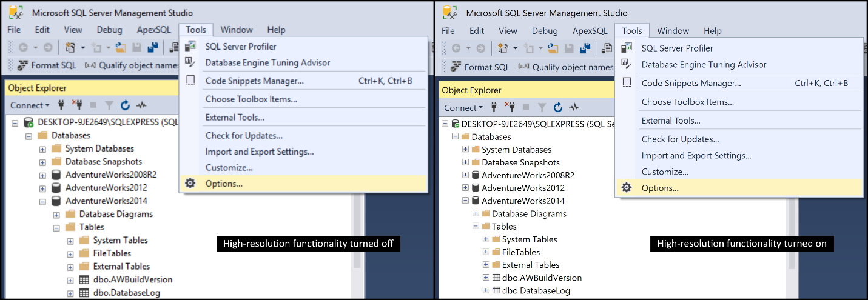The height and width of the screenshot is (300, 868).
Task: Click Options gear icon in left Tools menu
Action: click(190, 183)
